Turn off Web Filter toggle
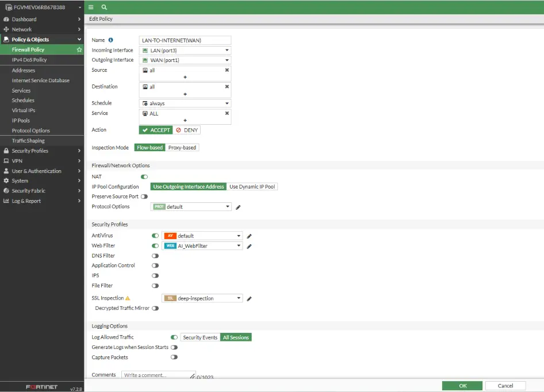Screen dimensions: 544x392 (155, 245)
